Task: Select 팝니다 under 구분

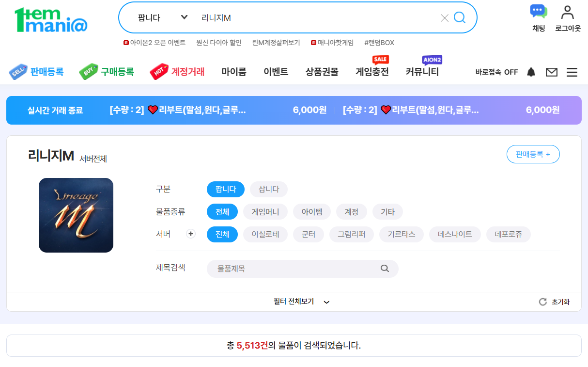Action: (x=226, y=189)
